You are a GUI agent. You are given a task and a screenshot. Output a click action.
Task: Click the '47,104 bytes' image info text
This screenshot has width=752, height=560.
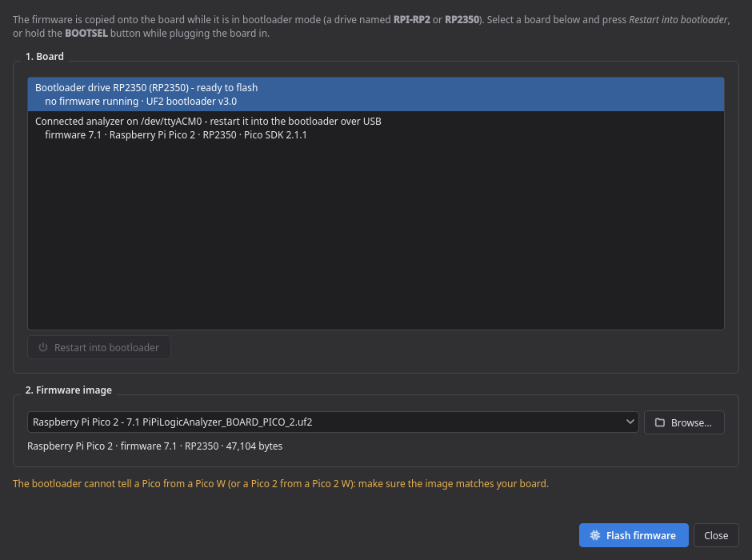click(254, 446)
